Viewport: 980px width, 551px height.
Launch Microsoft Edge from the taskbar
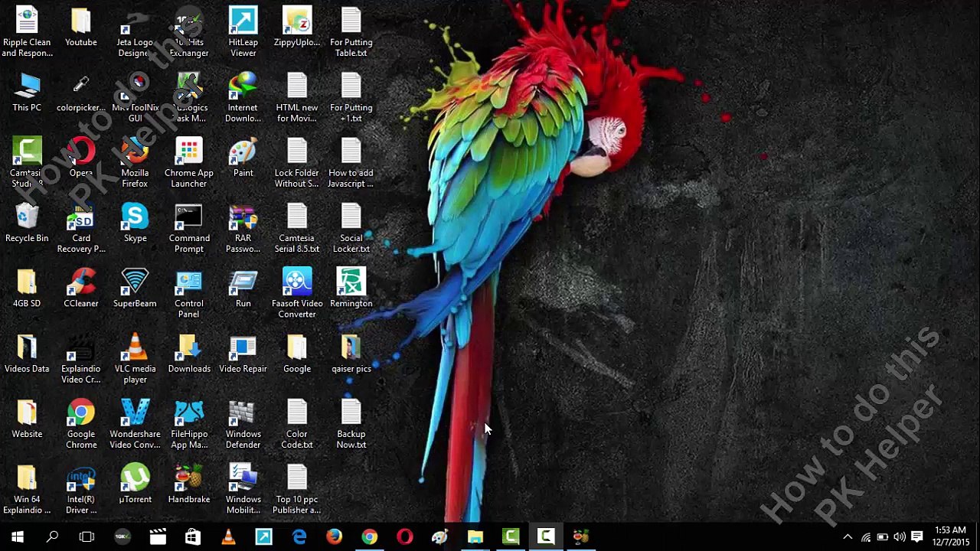pyautogui.click(x=299, y=536)
